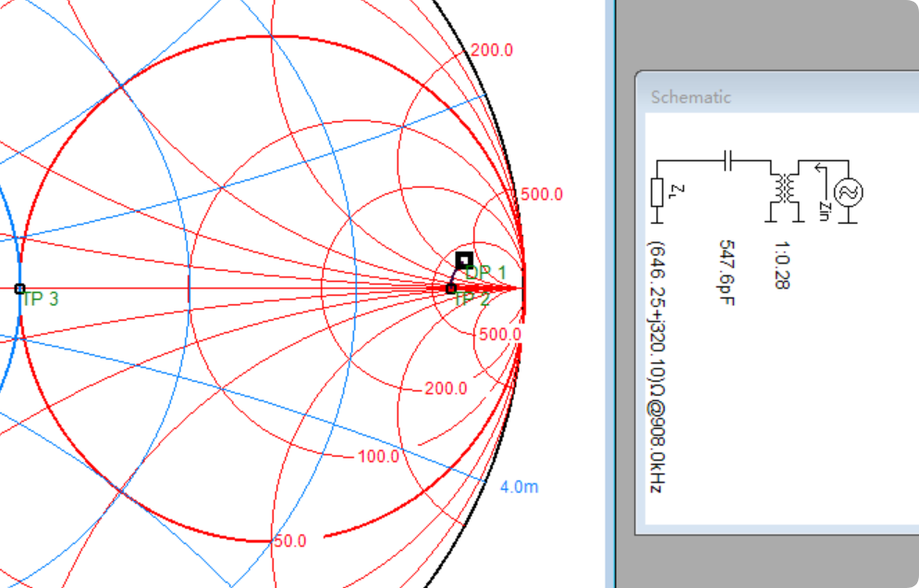Click the 1:0.28 transformer ratio label
919x588 pixels.
tap(781, 267)
